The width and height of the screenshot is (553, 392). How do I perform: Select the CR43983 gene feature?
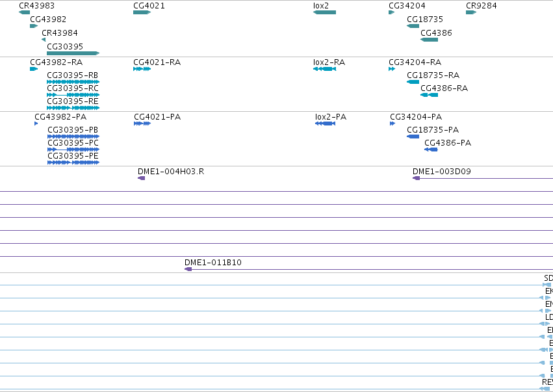24,12
